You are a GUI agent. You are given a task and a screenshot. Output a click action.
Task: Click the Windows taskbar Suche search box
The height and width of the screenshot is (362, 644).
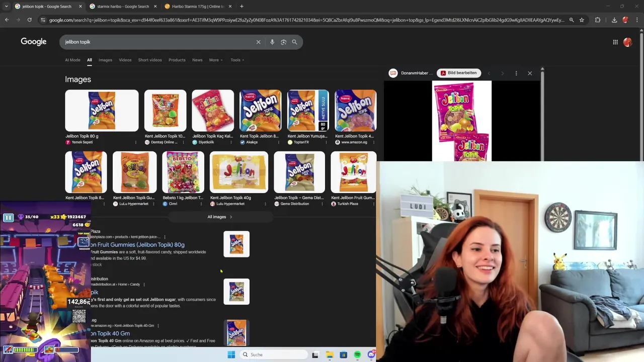(x=273, y=355)
